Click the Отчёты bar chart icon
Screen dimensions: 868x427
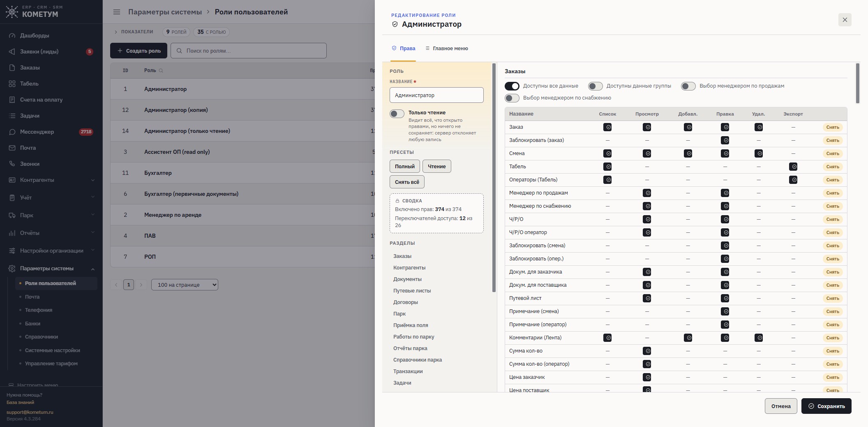tap(12, 233)
